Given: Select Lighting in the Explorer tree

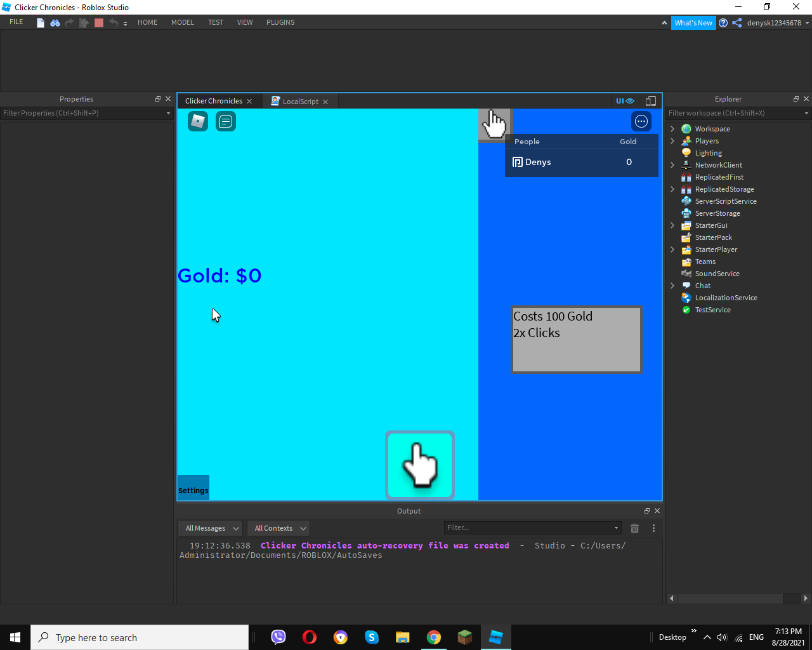Looking at the screenshot, I should coord(709,153).
